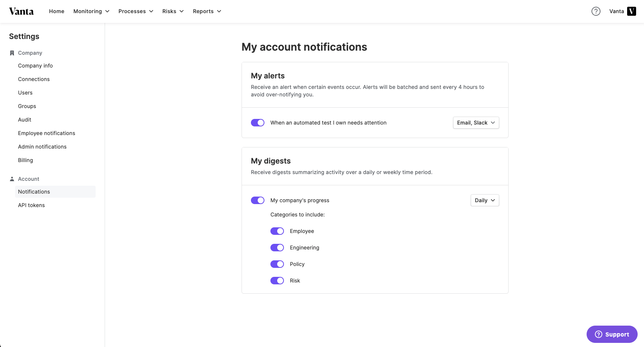Click the Company section heading
Viewport: 644px width, 347px height.
30,53
